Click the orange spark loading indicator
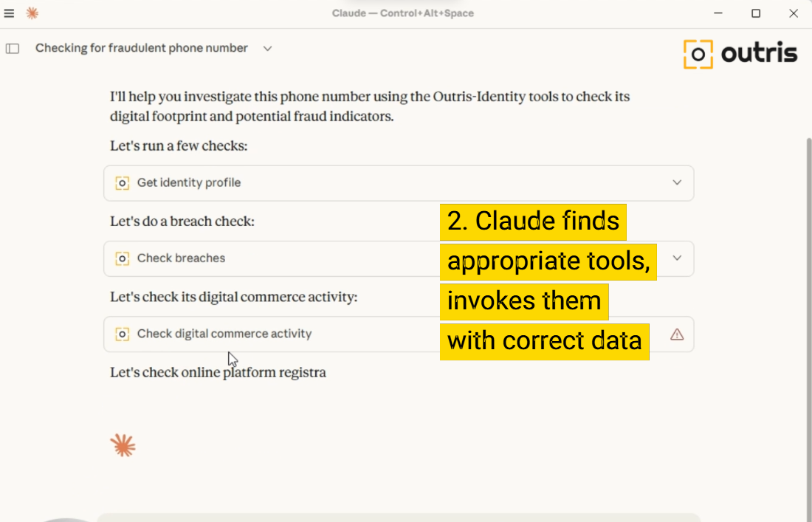Viewport: 812px width, 522px height. click(123, 444)
